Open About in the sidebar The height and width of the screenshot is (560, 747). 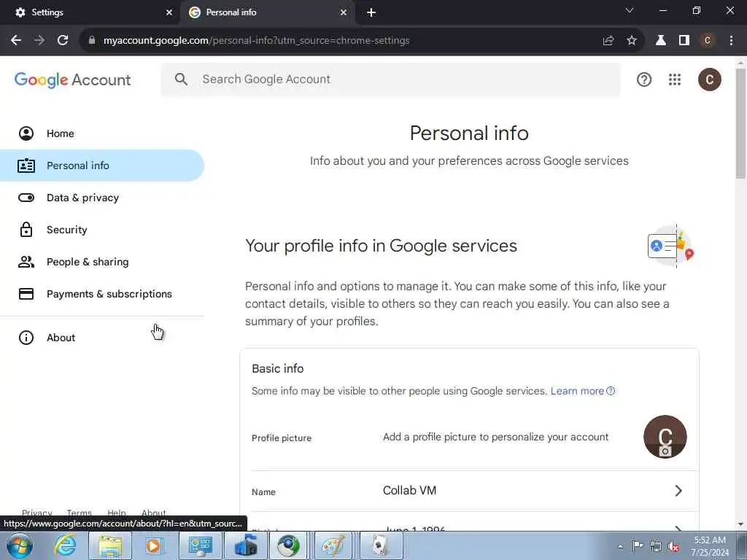tap(102, 338)
